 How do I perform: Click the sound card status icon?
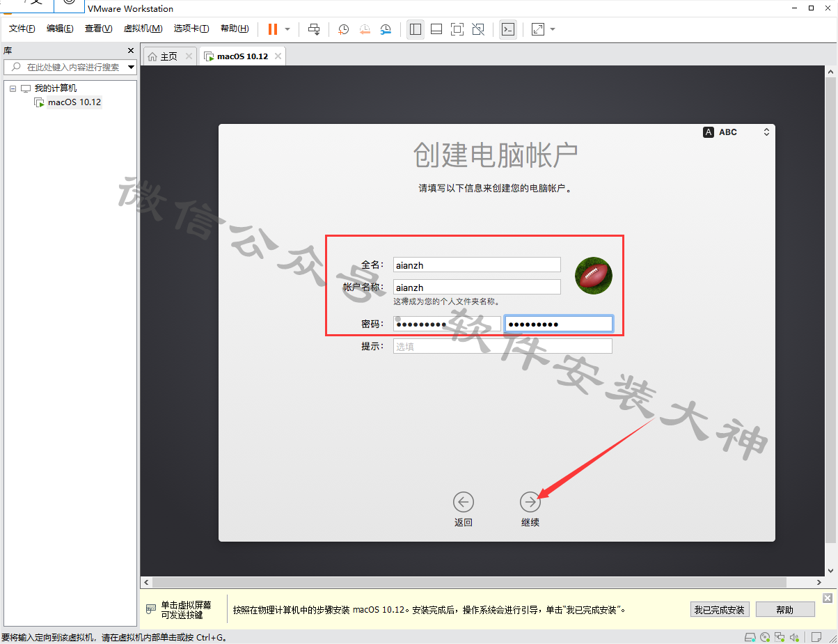click(x=795, y=637)
